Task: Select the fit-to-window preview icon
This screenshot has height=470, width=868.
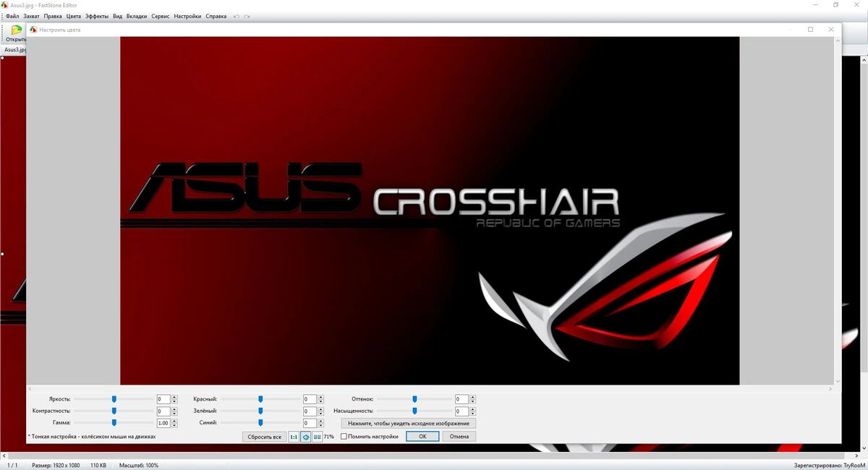Action: click(305, 437)
